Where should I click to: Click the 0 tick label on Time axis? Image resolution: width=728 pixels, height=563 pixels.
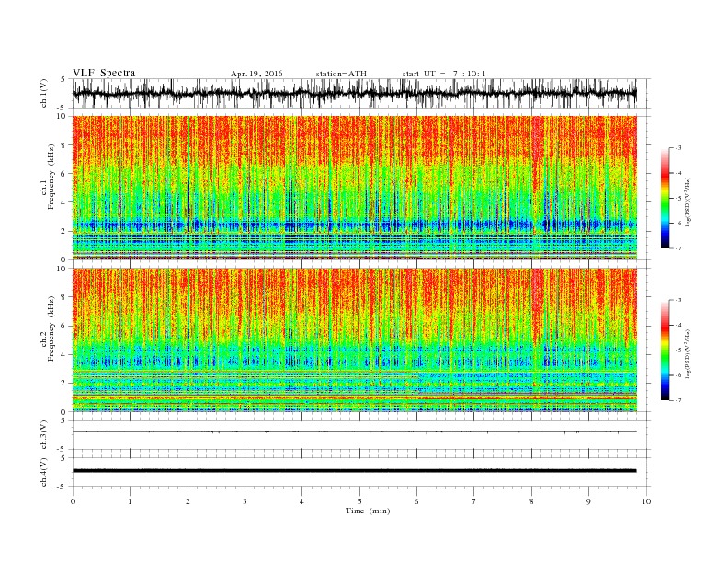coord(73,501)
